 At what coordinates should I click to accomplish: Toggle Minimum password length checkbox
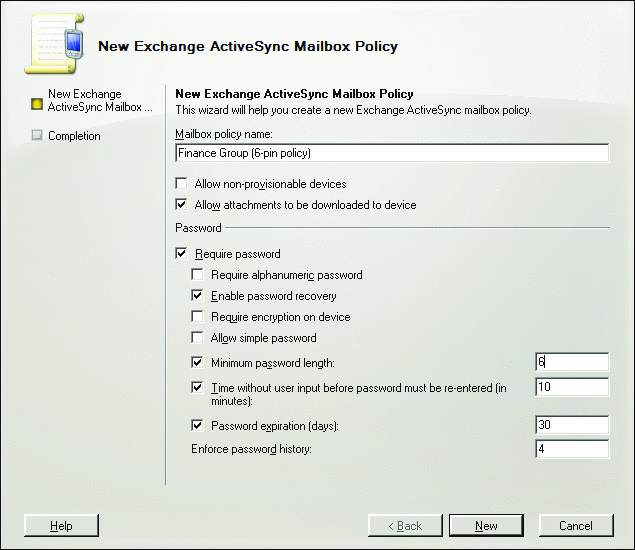[x=197, y=362]
